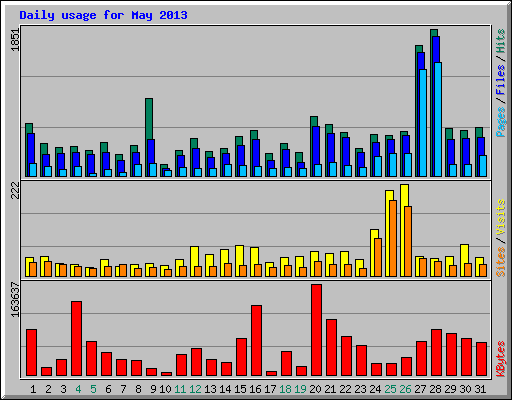The image size is (512, 400).
Task: Click the red KBytes bar for day 28
Action: click(x=436, y=352)
